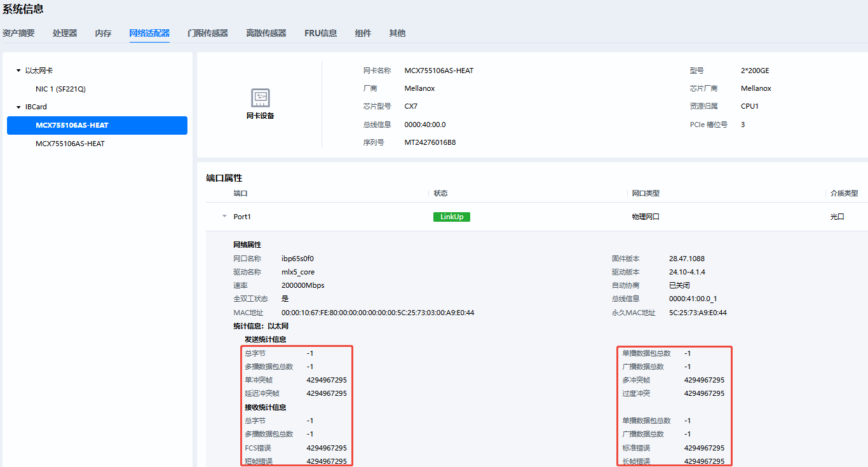
Task: Select the second MCX755106AS-HEAT entry
Action: click(70, 144)
